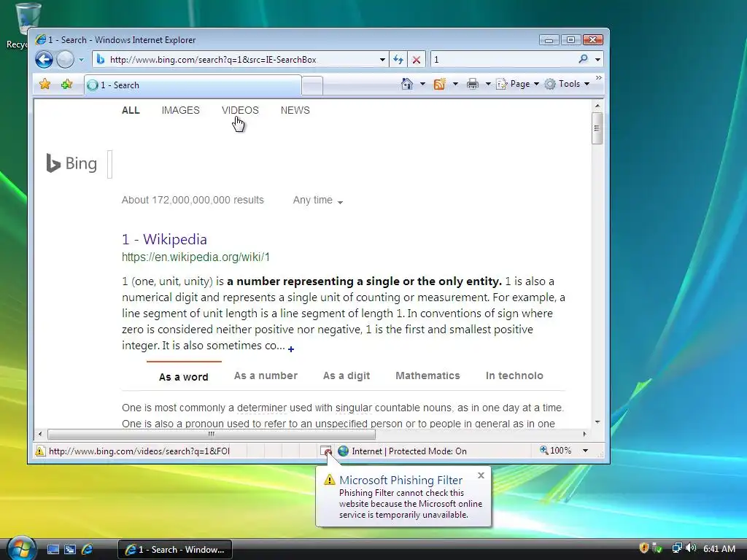Open the recent pages dropdown arrow

pos(81,60)
